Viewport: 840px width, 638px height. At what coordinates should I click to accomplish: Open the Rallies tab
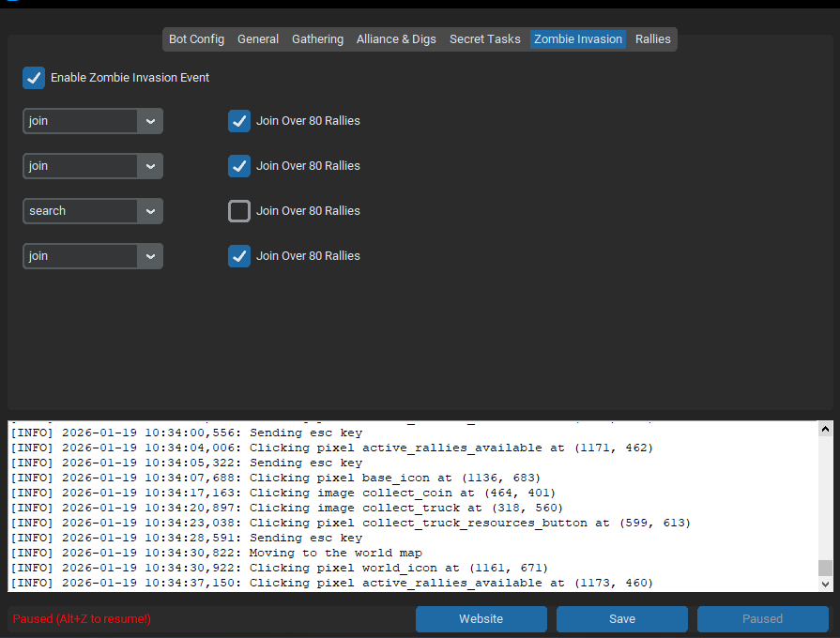coord(653,39)
